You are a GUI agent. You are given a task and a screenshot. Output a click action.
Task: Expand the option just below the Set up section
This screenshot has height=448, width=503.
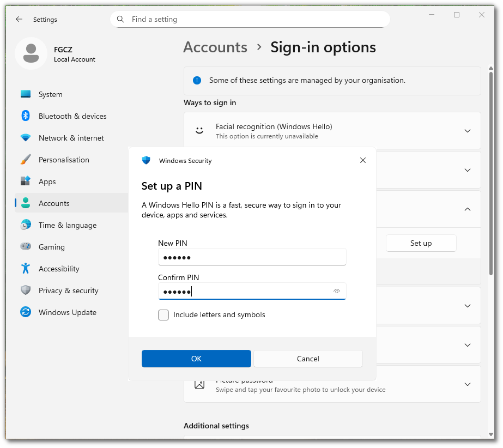click(x=468, y=306)
